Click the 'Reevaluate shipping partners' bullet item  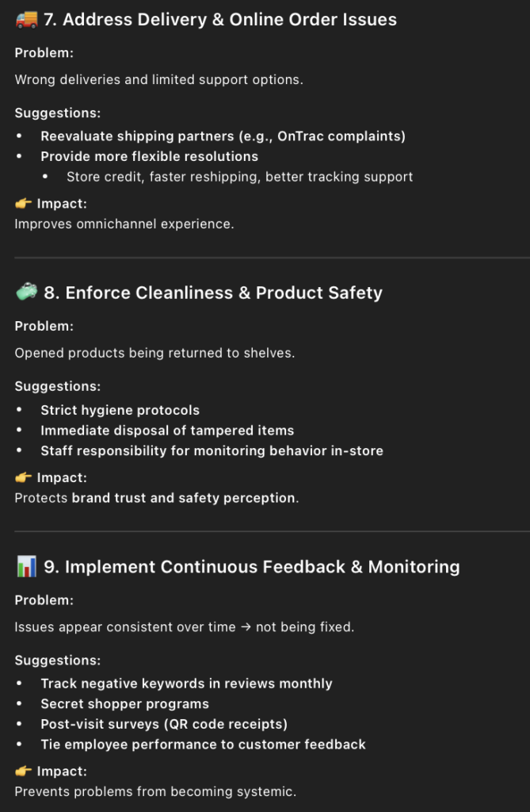[223, 136]
